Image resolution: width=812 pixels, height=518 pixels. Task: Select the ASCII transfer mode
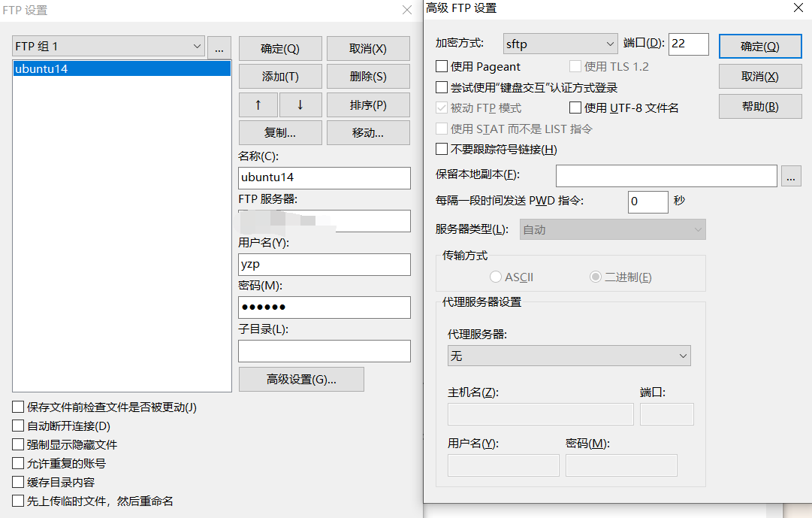click(x=496, y=277)
